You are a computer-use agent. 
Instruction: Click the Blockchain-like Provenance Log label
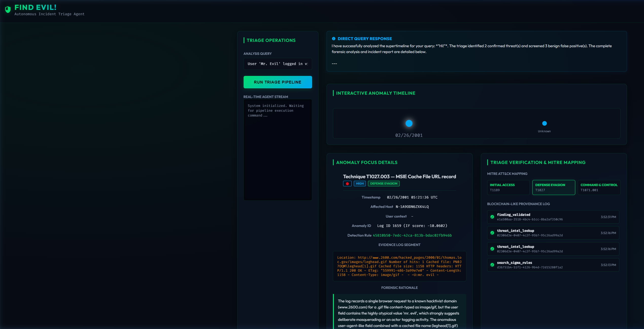(x=518, y=204)
